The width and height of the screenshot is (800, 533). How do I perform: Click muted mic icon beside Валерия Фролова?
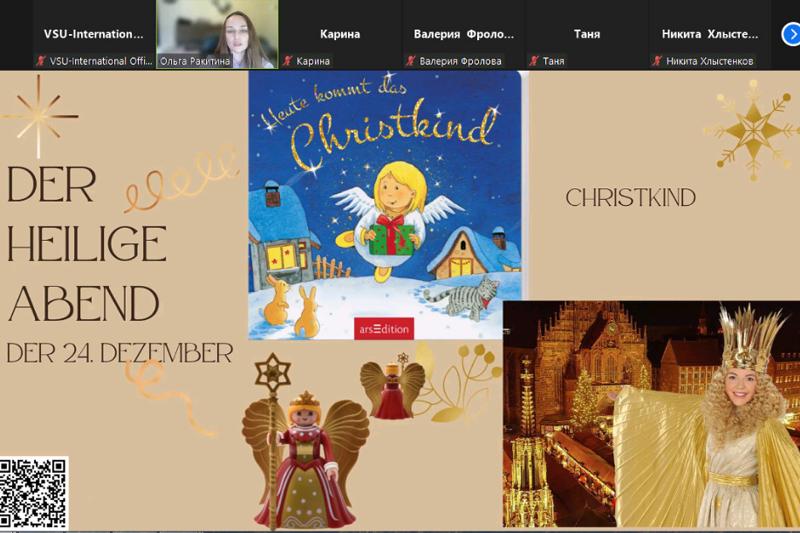click(411, 61)
